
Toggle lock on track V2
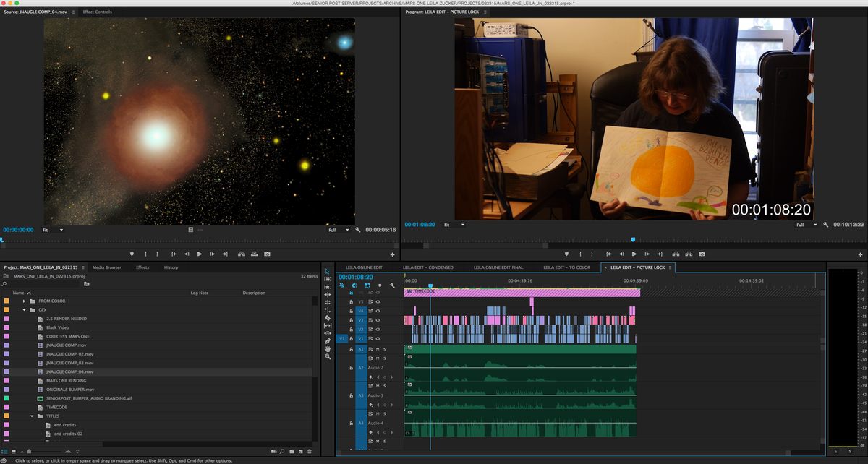coord(351,329)
